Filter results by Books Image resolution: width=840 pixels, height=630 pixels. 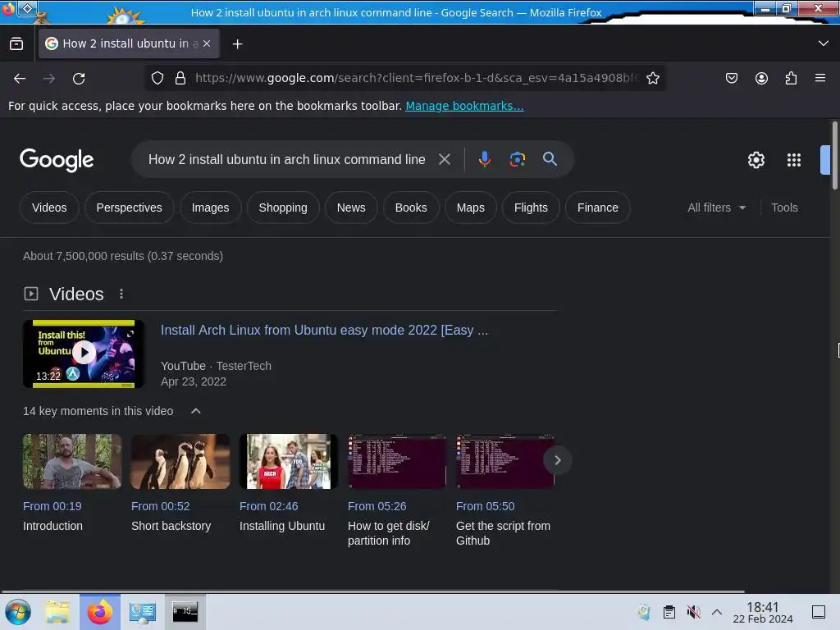[411, 208]
